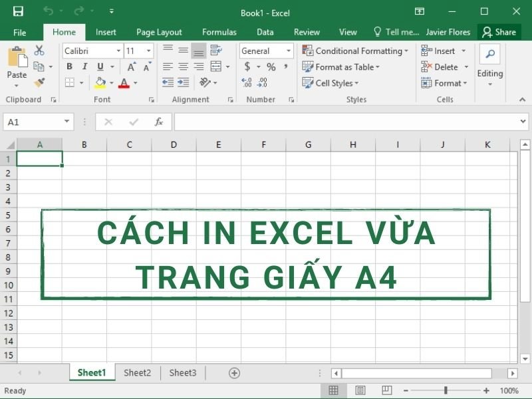This screenshot has width=532, height=399.
Task: Apply Accounting dollar format
Action: pyautogui.click(x=247, y=66)
